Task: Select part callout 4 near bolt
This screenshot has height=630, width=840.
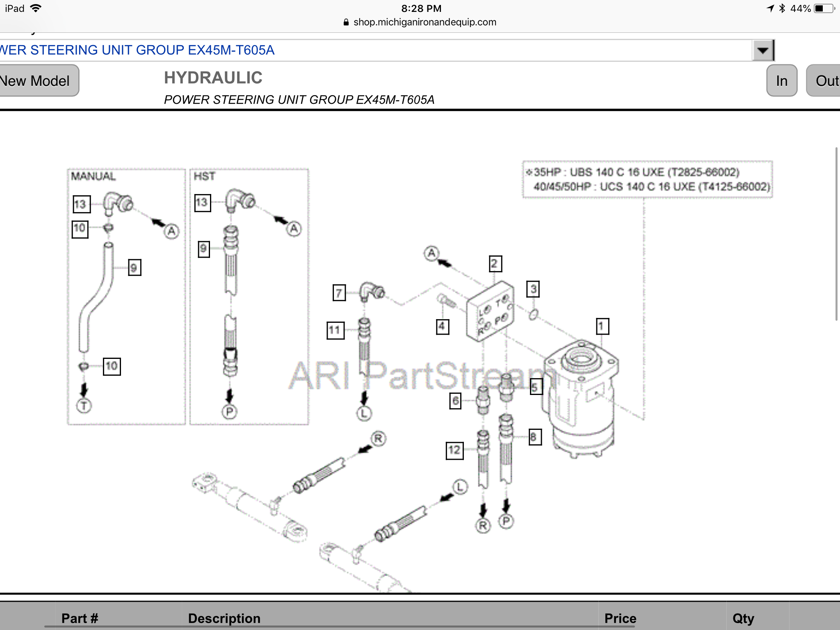Action: (442, 326)
